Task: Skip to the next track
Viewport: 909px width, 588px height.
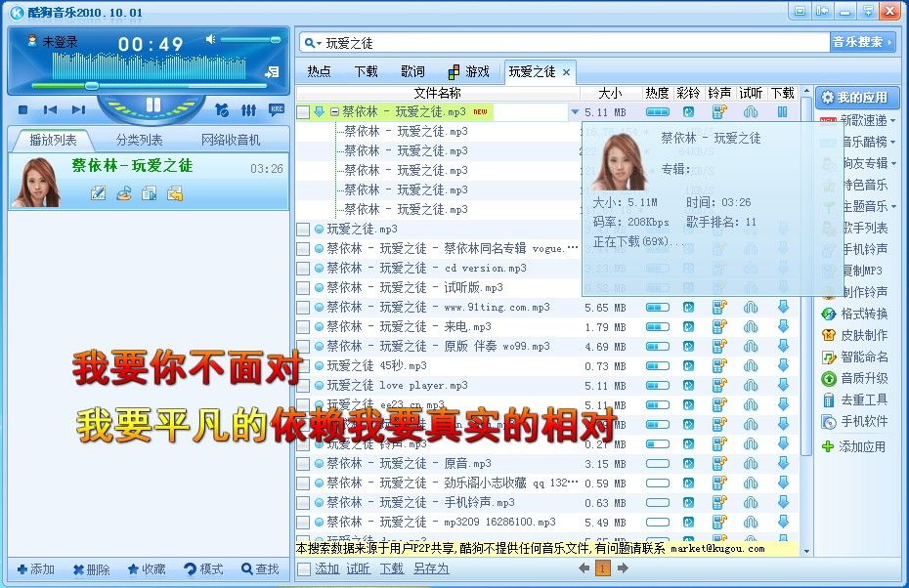Action: point(78,109)
